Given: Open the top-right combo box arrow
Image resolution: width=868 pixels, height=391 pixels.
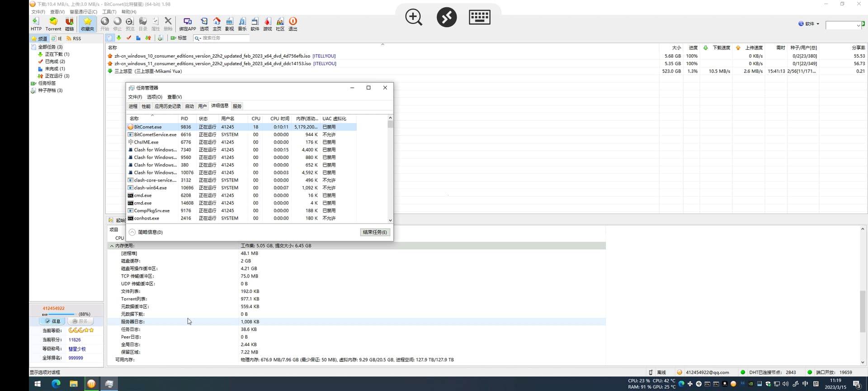Looking at the screenshot, I should coord(859,25).
